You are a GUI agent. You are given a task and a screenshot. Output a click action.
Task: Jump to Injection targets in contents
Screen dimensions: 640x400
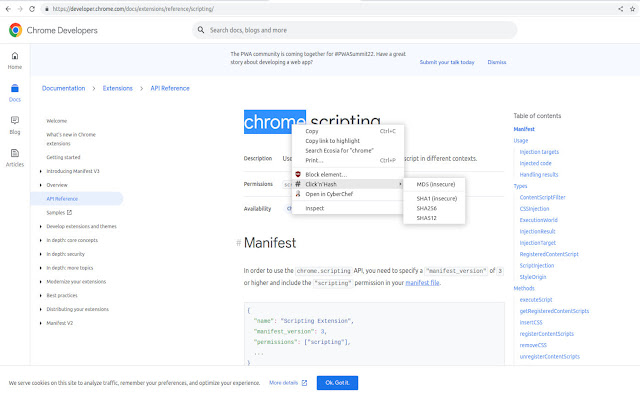539,152
